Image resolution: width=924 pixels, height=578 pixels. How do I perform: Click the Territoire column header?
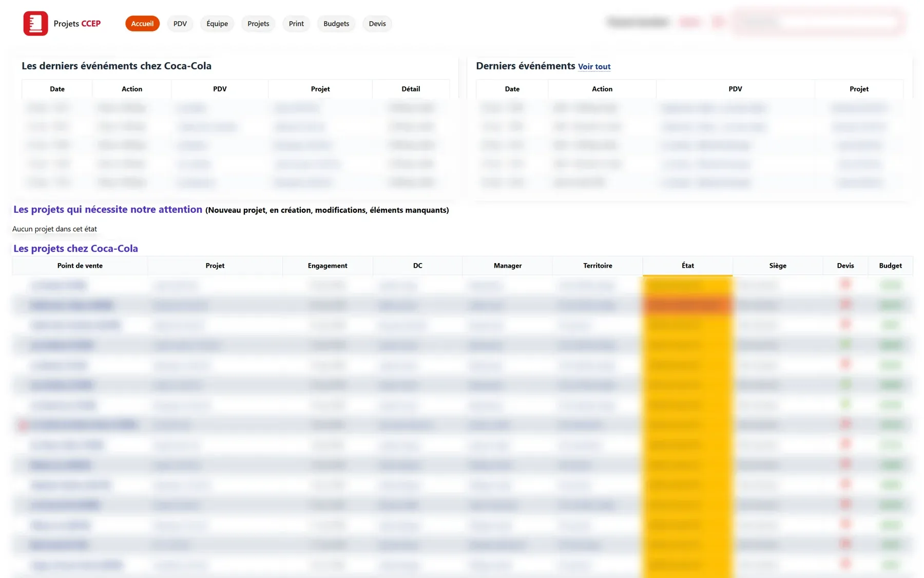tap(598, 266)
